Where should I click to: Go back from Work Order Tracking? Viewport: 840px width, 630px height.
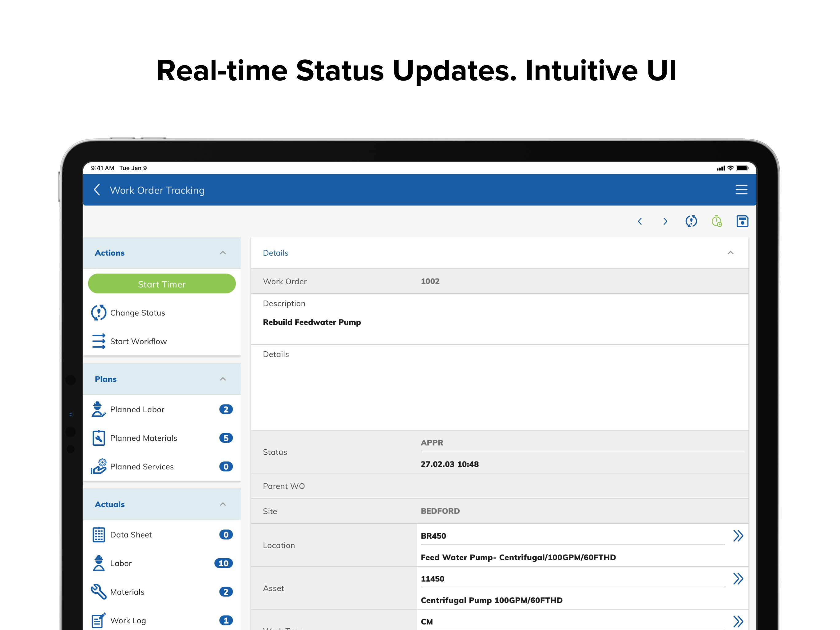coord(97,189)
